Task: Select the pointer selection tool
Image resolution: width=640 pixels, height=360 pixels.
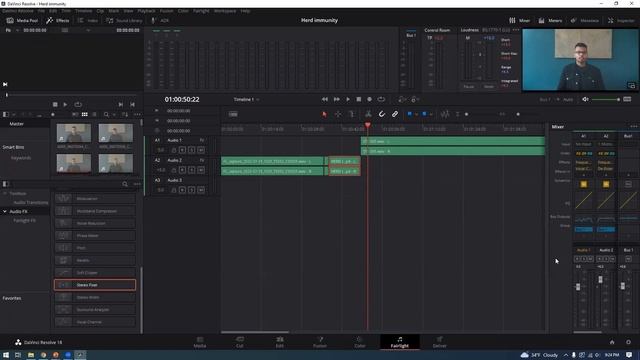Action: point(324,114)
